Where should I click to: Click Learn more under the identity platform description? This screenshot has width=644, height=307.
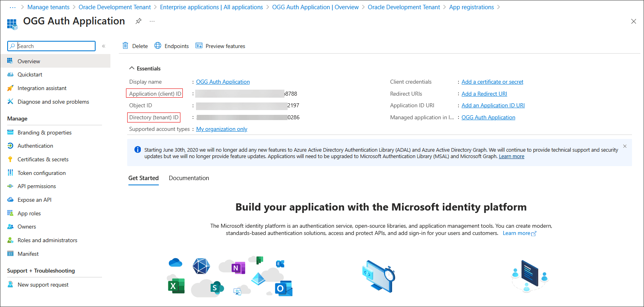coord(519,233)
